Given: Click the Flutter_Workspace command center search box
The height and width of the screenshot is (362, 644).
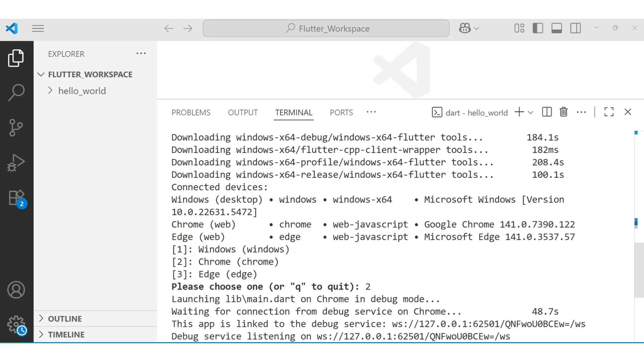Looking at the screenshot, I should [326, 29].
